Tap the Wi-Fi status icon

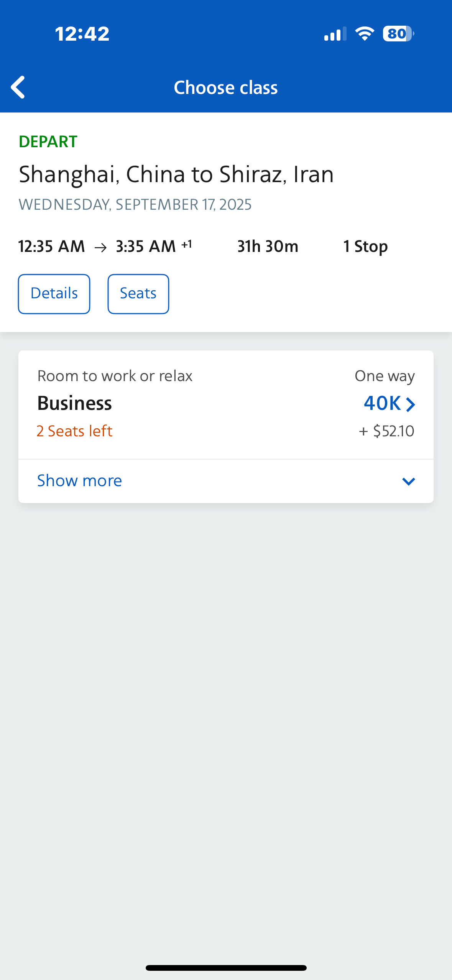pos(365,34)
